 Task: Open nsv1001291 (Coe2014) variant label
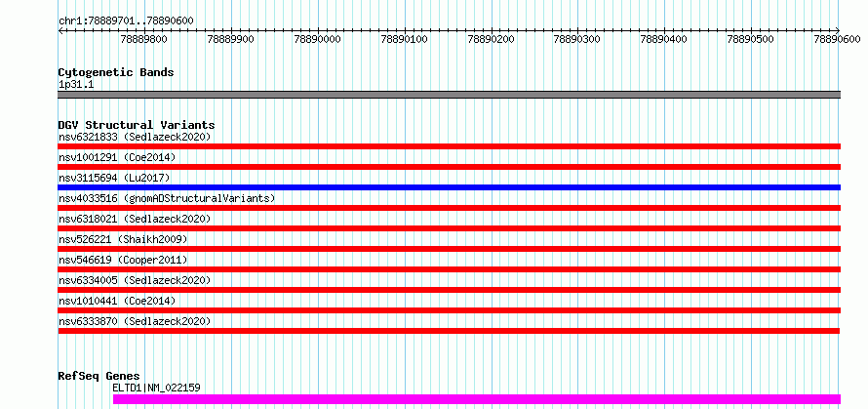(x=117, y=157)
